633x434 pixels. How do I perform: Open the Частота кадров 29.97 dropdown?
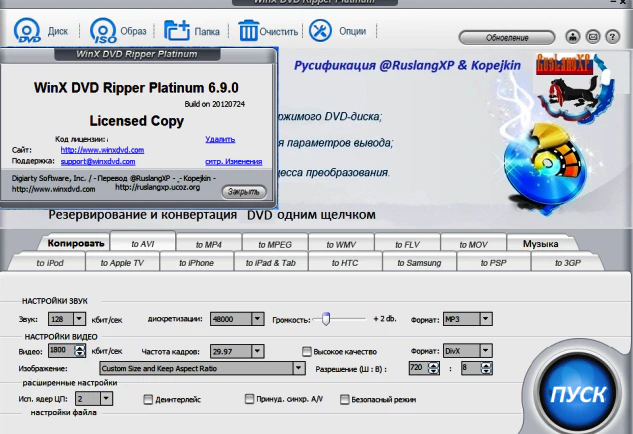[257, 351]
